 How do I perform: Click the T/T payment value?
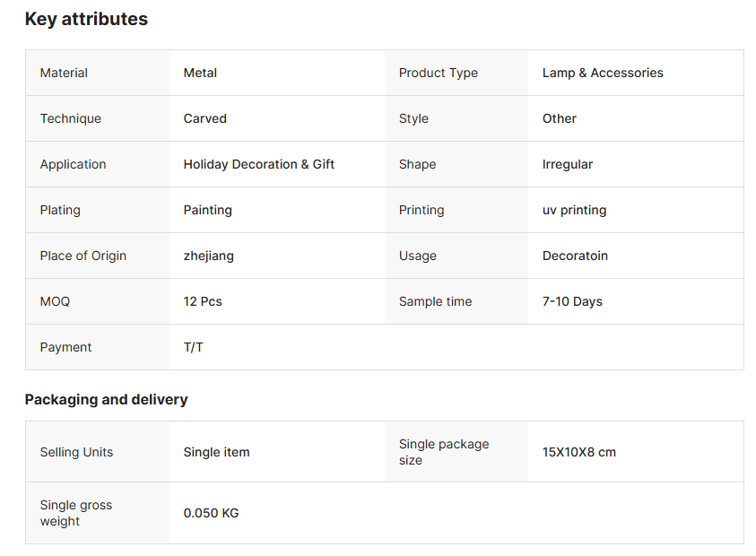coord(193,347)
